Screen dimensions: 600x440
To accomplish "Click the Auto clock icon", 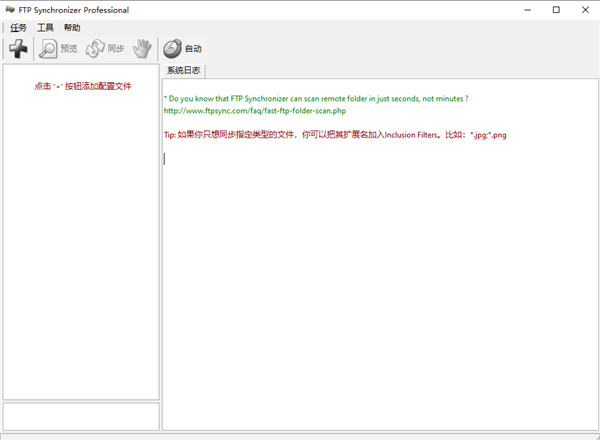I will pos(173,49).
